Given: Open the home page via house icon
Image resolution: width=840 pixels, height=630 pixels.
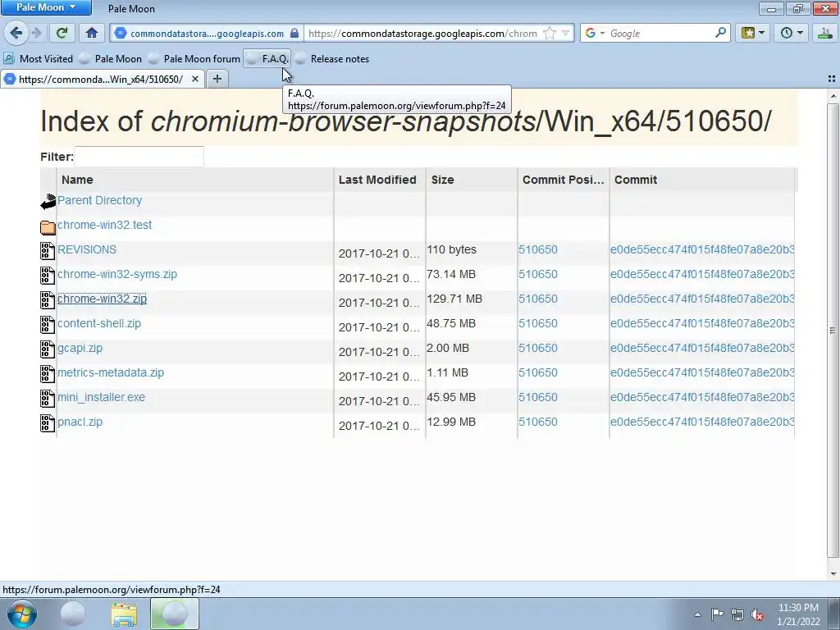Looking at the screenshot, I should 92,33.
